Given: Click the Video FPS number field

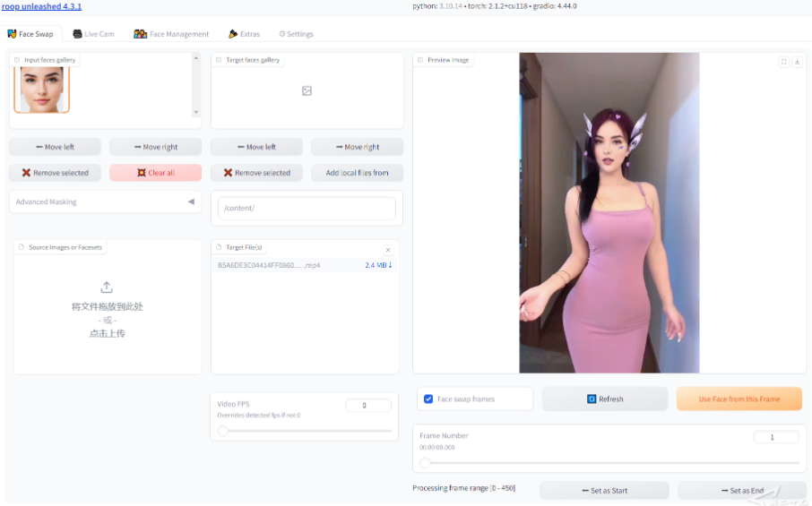Looking at the screenshot, I should click(368, 405).
